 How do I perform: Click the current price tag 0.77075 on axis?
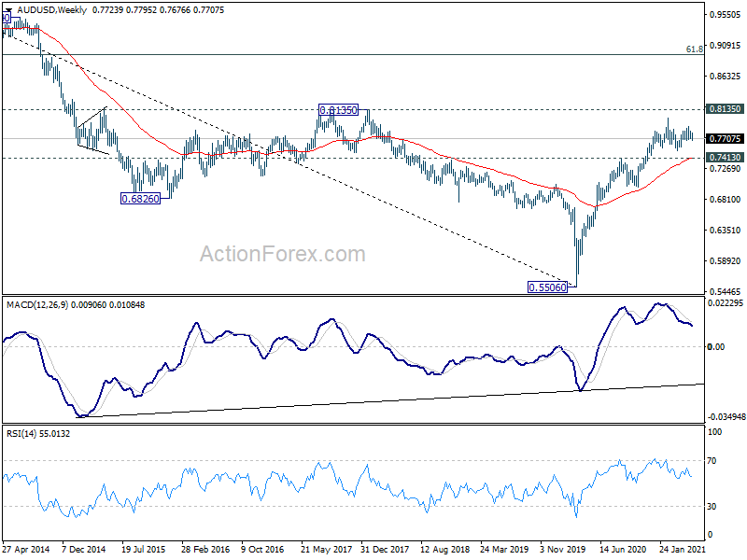(726, 138)
